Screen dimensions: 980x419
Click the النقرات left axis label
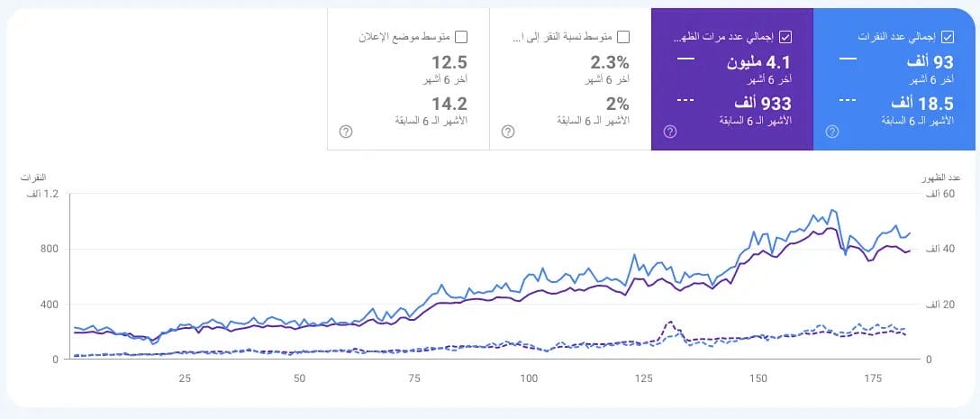coord(33,177)
